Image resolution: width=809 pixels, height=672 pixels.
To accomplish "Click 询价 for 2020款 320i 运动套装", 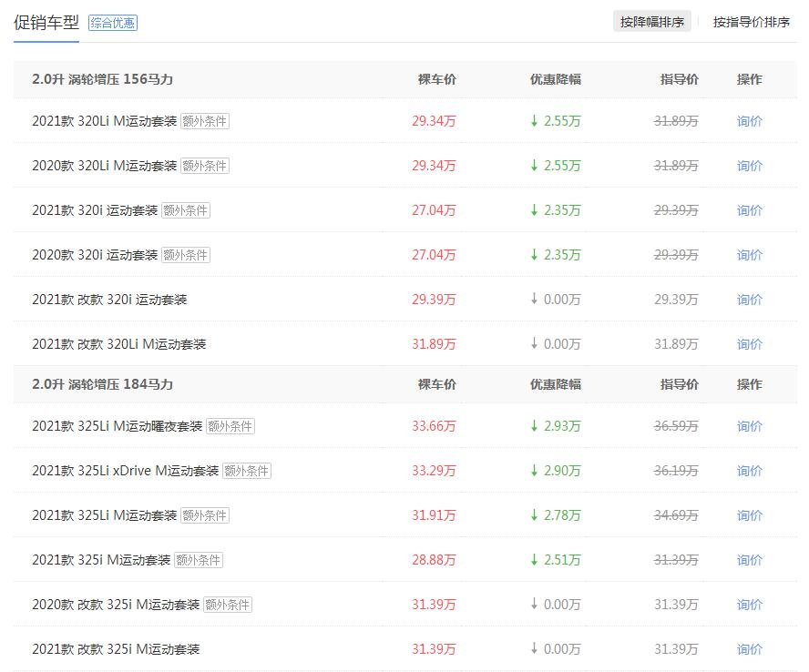I will pos(750,255).
